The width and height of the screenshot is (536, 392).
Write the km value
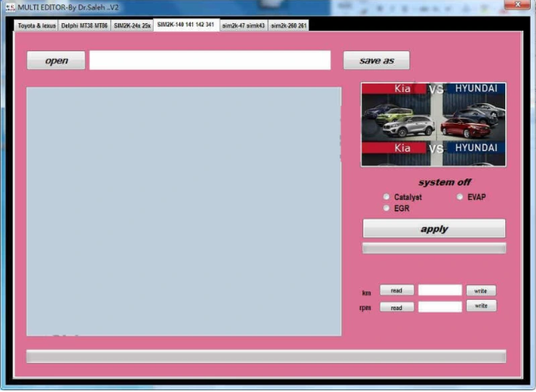click(x=480, y=290)
